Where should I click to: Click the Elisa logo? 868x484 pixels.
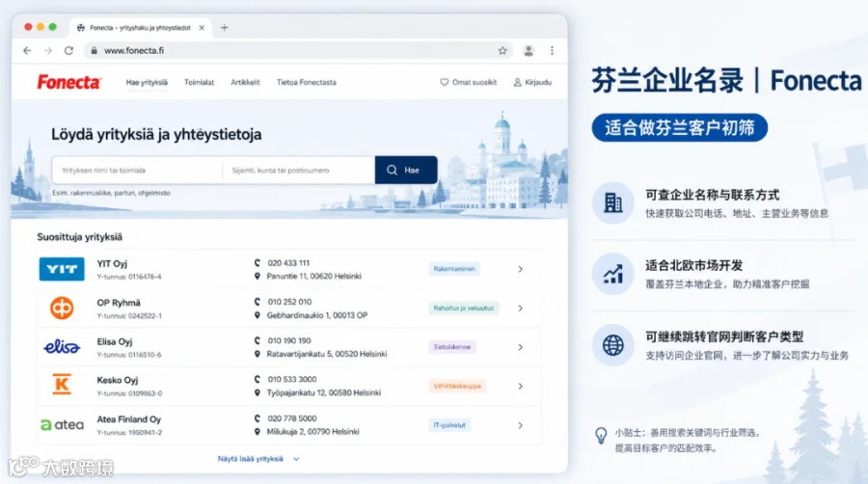pos(62,347)
